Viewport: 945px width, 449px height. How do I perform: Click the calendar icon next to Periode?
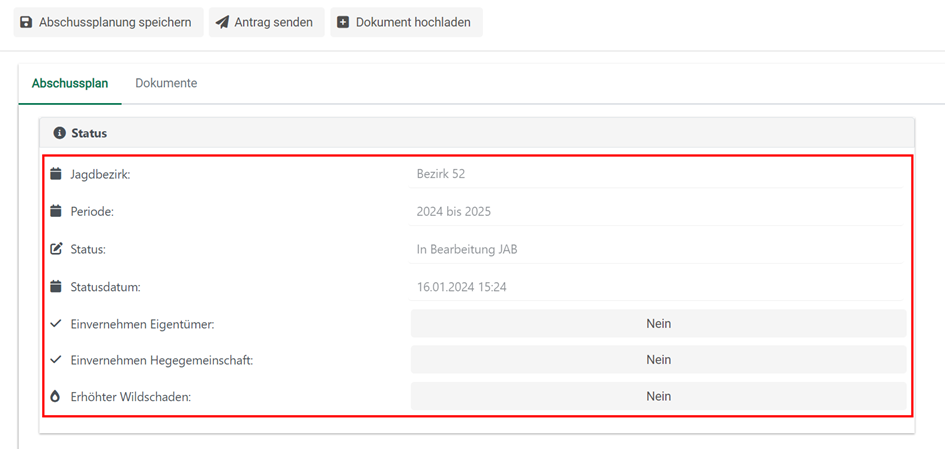pyautogui.click(x=56, y=212)
